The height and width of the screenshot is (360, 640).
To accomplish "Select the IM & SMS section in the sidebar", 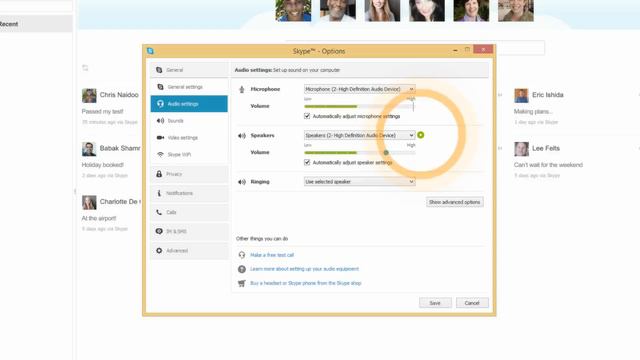I will tap(189, 231).
